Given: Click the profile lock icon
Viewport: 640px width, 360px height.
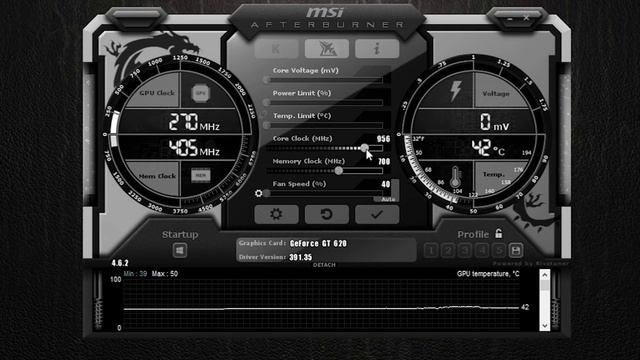Looking at the screenshot, I should pos(498,233).
